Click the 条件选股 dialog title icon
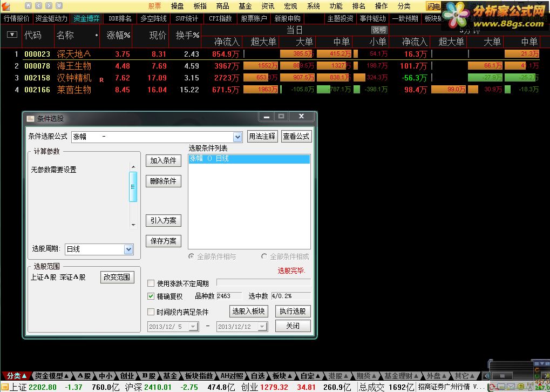The width and height of the screenshot is (550, 392). click(x=31, y=119)
